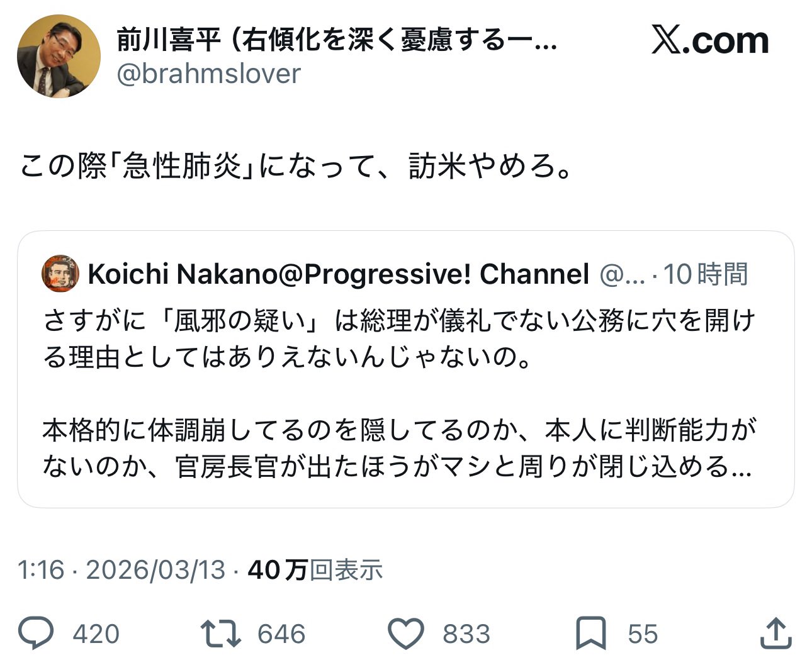Open the @brahmslover handle link
This screenshot has height=665, width=812.
pyautogui.click(x=209, y=74)
